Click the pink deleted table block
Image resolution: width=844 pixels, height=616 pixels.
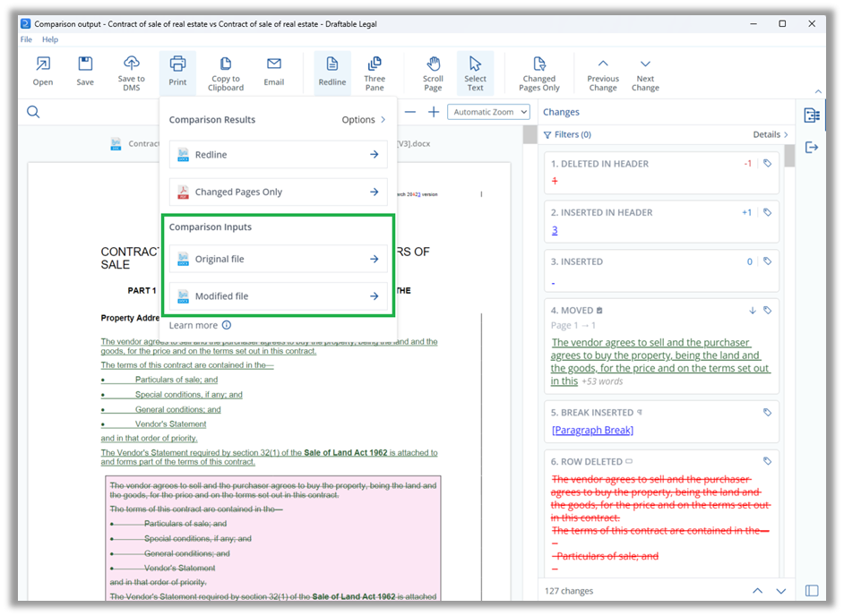pos(273,538)
